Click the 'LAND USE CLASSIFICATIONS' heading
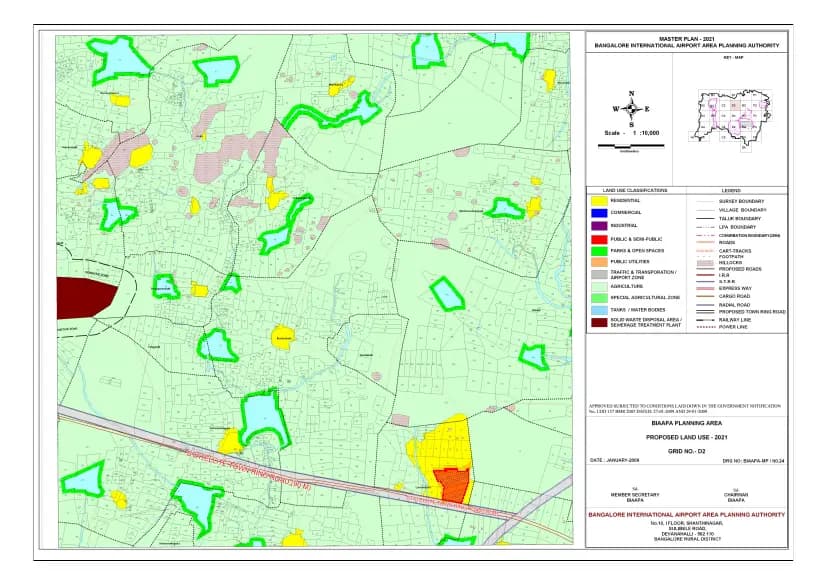Viewport: 827px width, 585px height. tap(634, 190)
